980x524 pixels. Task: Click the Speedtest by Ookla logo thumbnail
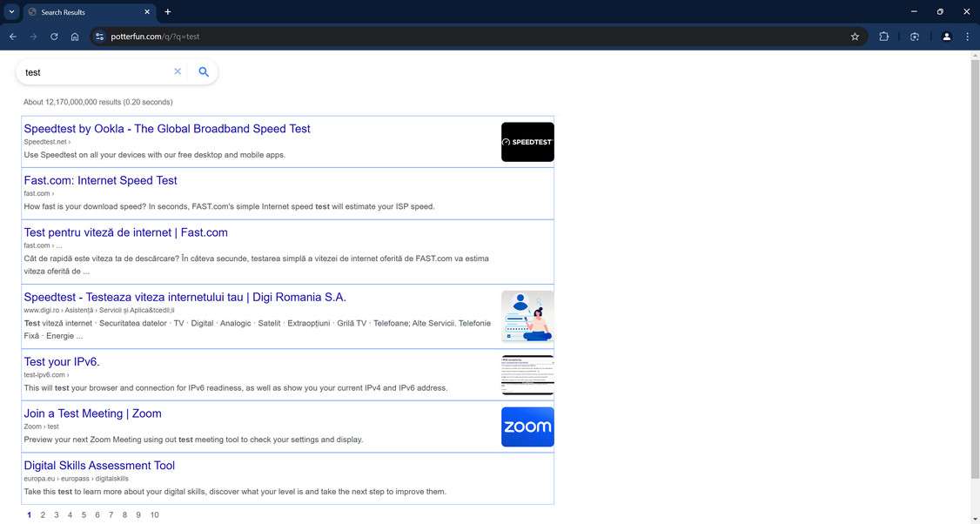(x=527, y=141)
